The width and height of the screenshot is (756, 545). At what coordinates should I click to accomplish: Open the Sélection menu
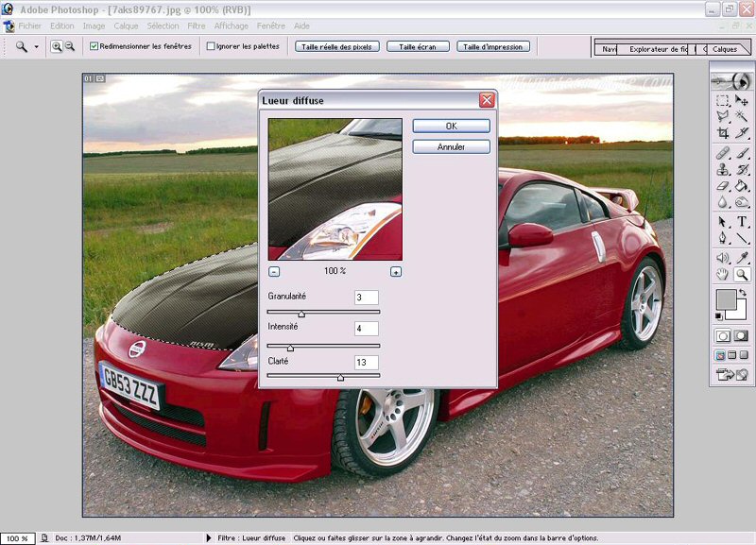(163, 26)
